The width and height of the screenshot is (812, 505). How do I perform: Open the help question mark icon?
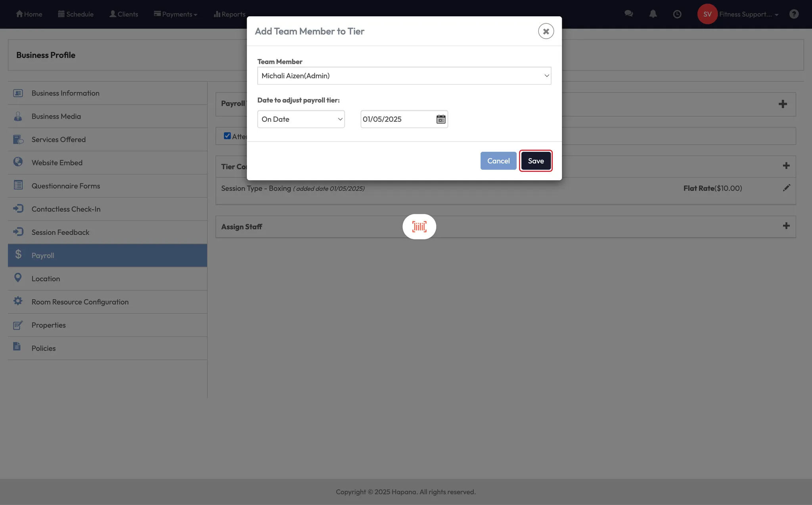[794, 14]
